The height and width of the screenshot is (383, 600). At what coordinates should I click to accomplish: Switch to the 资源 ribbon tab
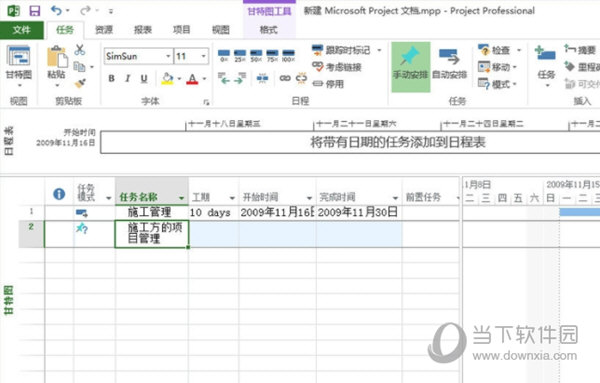pyautogui.click(x=104, y=30)
